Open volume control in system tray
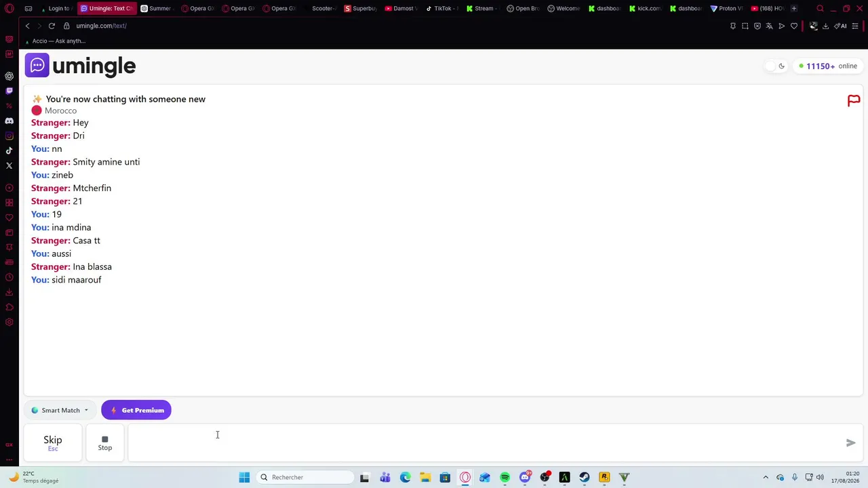 click(x=820, y=477)
